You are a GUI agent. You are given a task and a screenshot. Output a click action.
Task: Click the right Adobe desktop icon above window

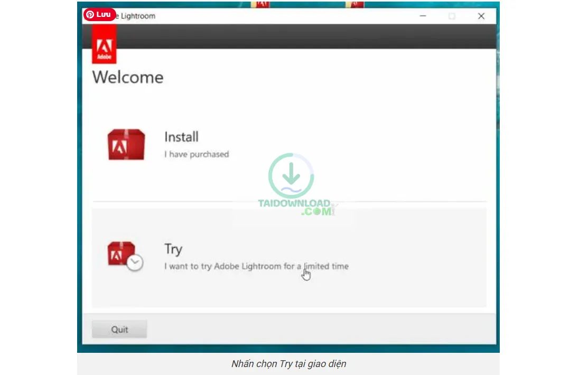[x=354, y=4]
